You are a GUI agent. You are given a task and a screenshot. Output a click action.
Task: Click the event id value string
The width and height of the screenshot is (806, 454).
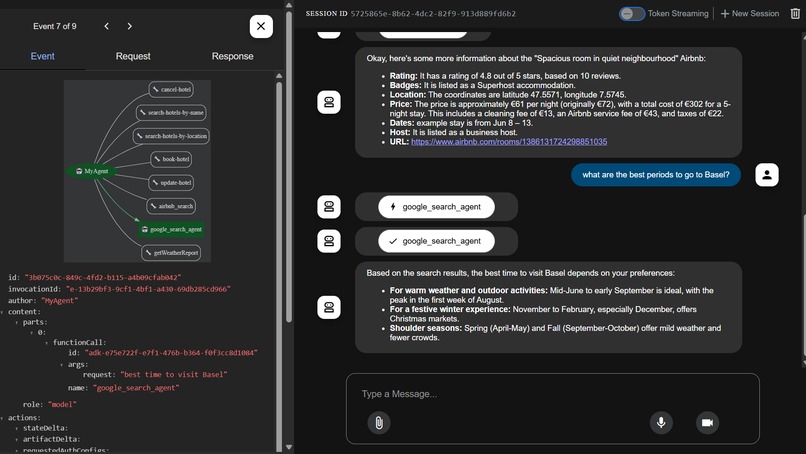pos(103,277)
